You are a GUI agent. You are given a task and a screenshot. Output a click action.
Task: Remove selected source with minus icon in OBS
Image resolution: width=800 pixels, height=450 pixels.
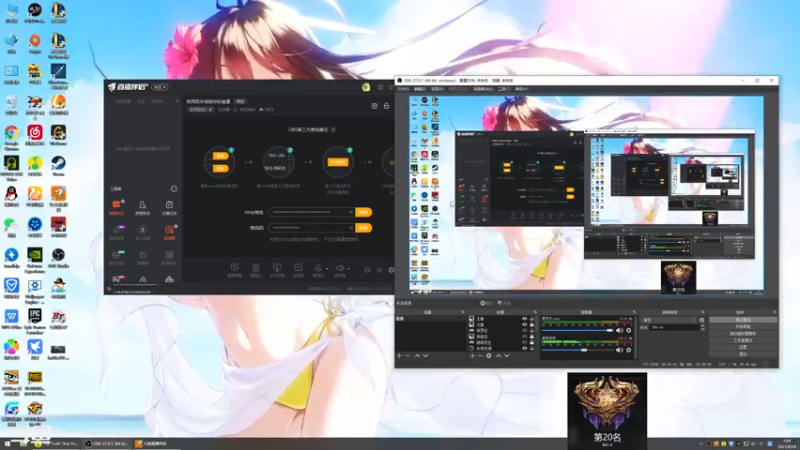pos(481,356)
